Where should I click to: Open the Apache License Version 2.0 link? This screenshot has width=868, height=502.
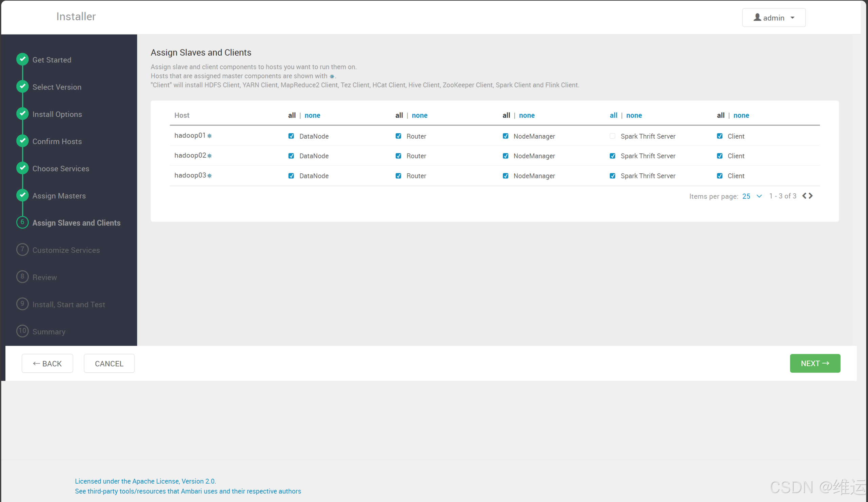[x=145, y=481]
